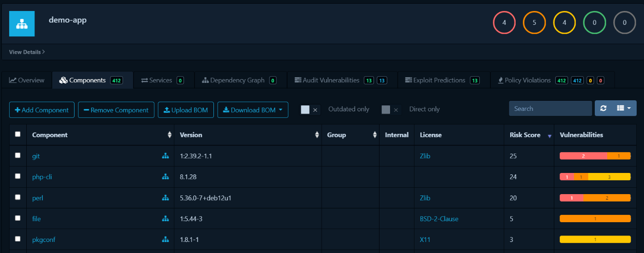Click the Add Component button
The width and height of the screenshot is (644, 253).
(42, 110)
